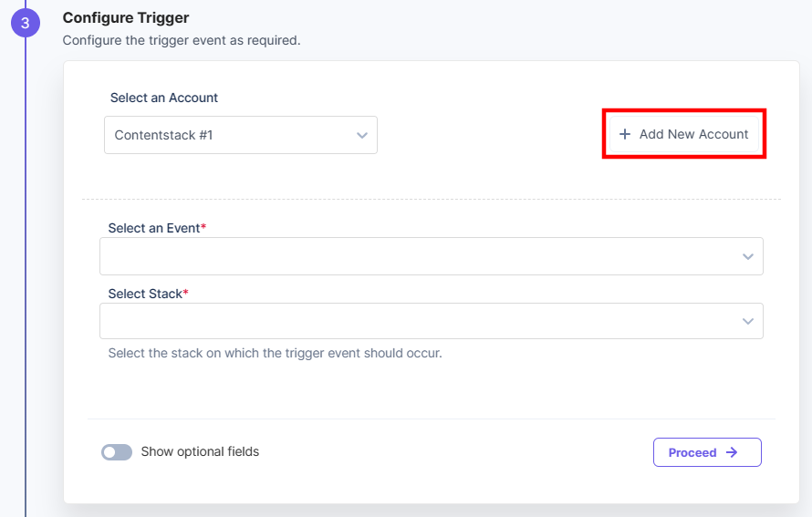Click the Select an Account label
The height and width of the screenshot is (517, 812).
coord(164,98)
